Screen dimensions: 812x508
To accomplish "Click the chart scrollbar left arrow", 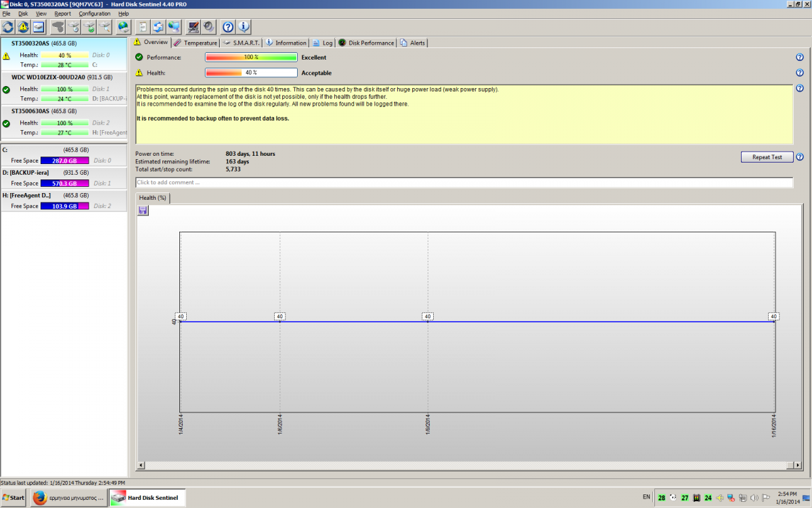I will [141, 465].
